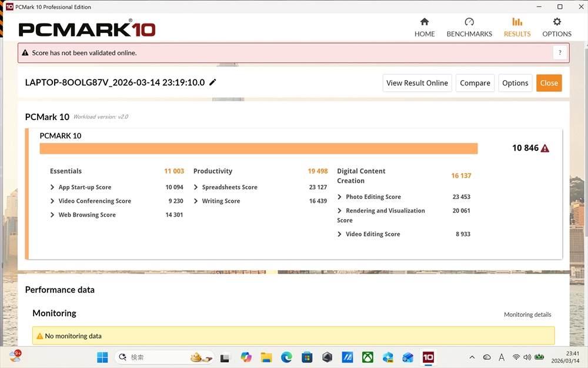Open Windows Start menu
The width and height of the screenshot is (588, 368).
[x=102, y=357]
